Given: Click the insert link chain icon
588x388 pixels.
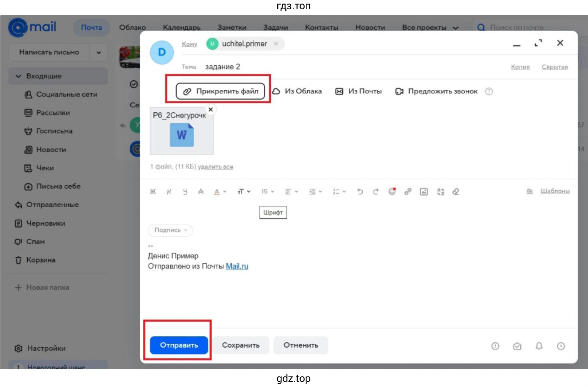Looking at the screenshot, I should click(408, 192).
